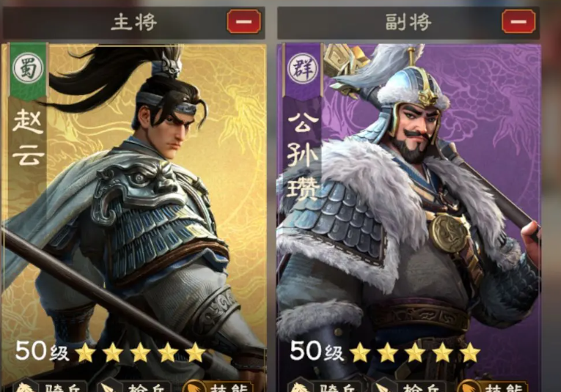Remove the 副将 general with minus button
Image resolution: width=561 pixels, height=392 pixels.
pyautogui.click(x=518, y=21)
